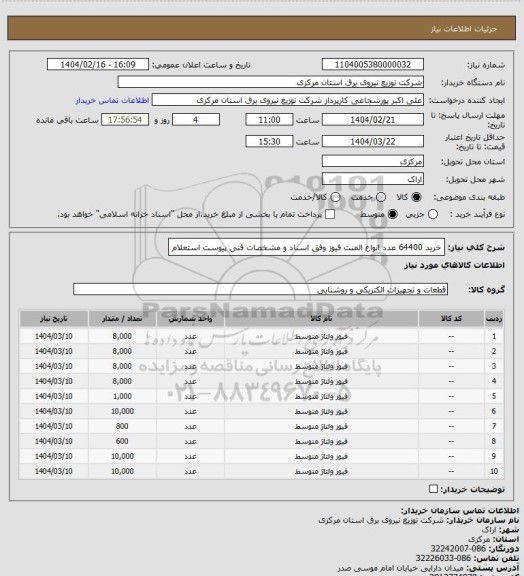The image size is (524, 576).
Task: Toggle the توضیحات خریدار checkbox
Action: [x=433, y=489]
